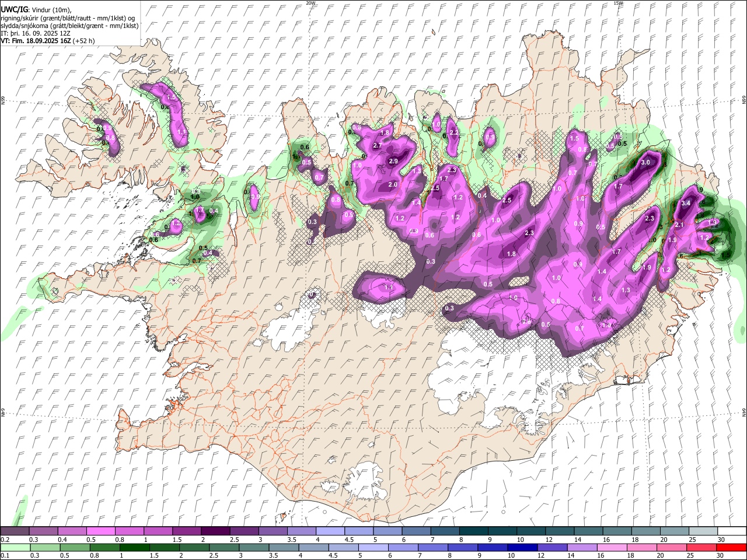Click the 2.7 snowfall value on the map
The height and width of the screenshot is (560, 747).
(377, 145)
